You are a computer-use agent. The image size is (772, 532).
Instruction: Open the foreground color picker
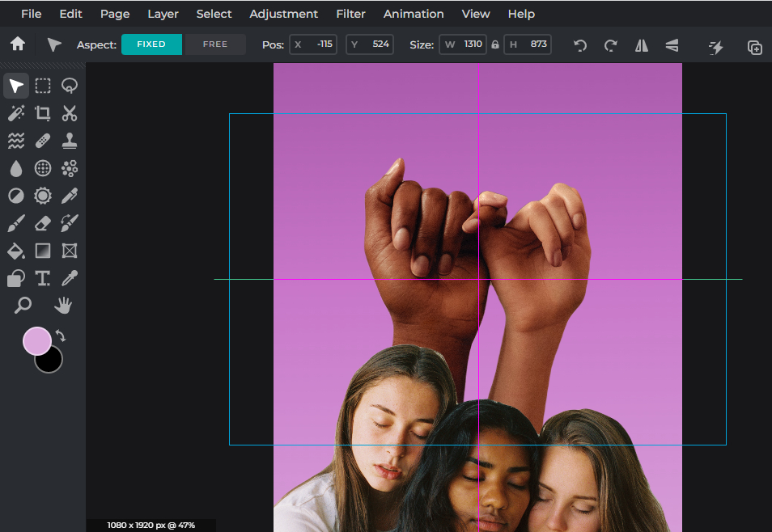click(x=37, y=341)
